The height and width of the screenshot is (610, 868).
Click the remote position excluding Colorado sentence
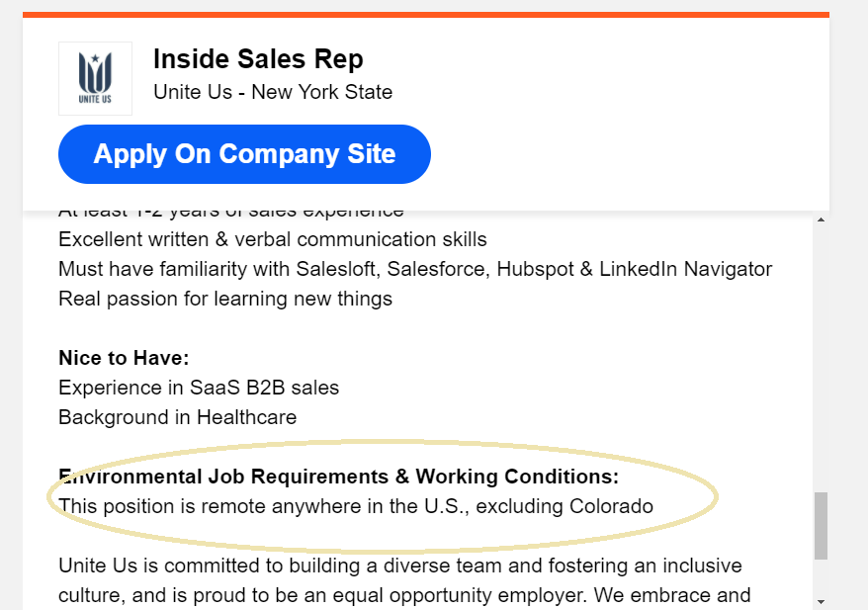[356, 506]
